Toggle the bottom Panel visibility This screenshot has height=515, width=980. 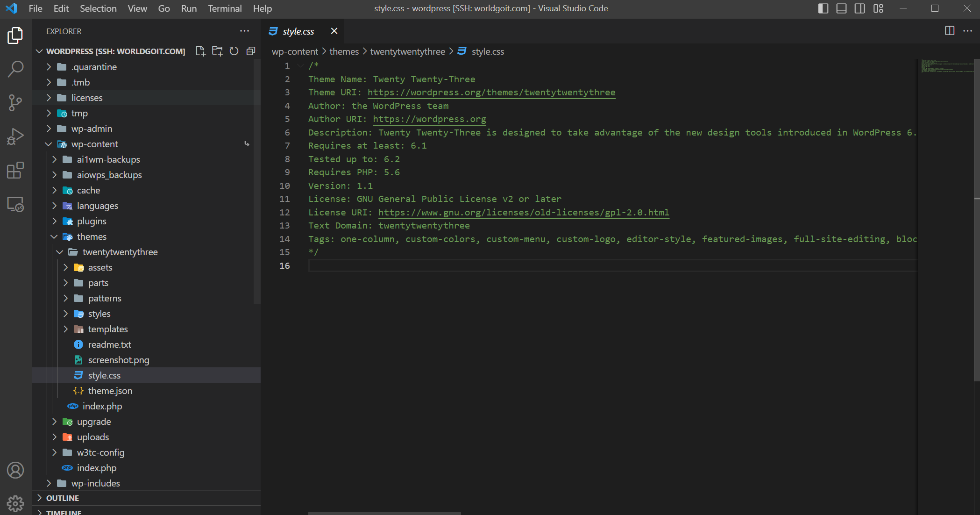point(841,8)
